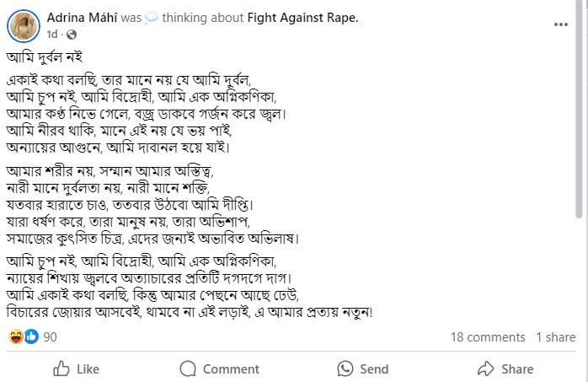Viewport: 588px width, 382px height.
Task: Open the Fight Against Rape link
Action: pyautogui.click(x=302, y=18)
